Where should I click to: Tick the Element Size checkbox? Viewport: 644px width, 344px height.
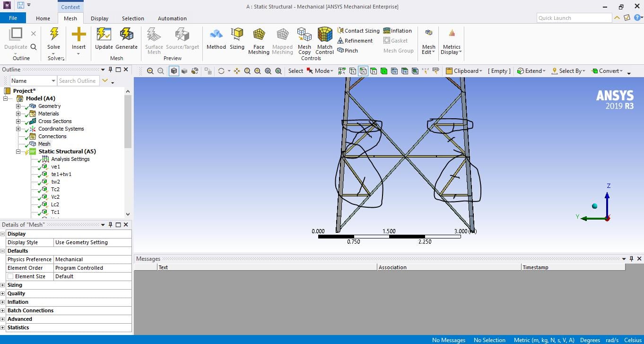tap(10, 276)
